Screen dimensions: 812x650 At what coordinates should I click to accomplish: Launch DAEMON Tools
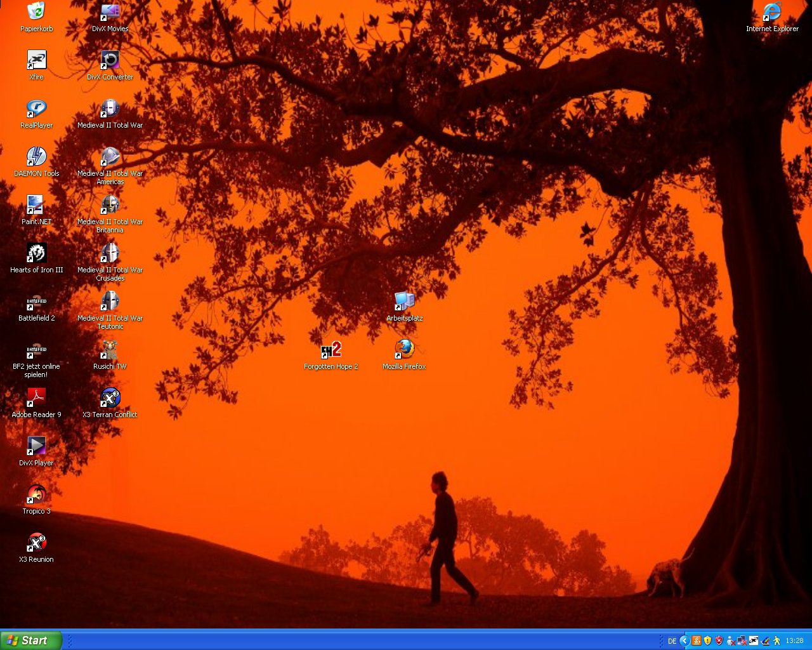tap(36, 157)
